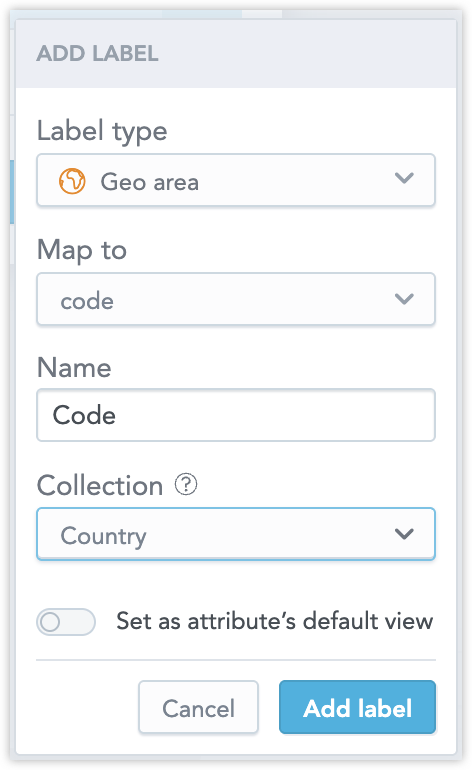Click the ADD LABEL dialog title

[x=97, y=54]
